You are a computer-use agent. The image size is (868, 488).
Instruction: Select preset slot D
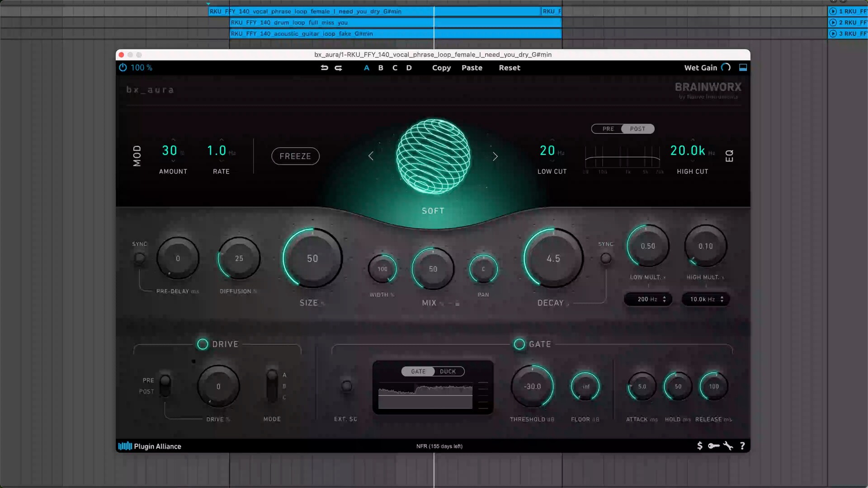tap(409, 68)
